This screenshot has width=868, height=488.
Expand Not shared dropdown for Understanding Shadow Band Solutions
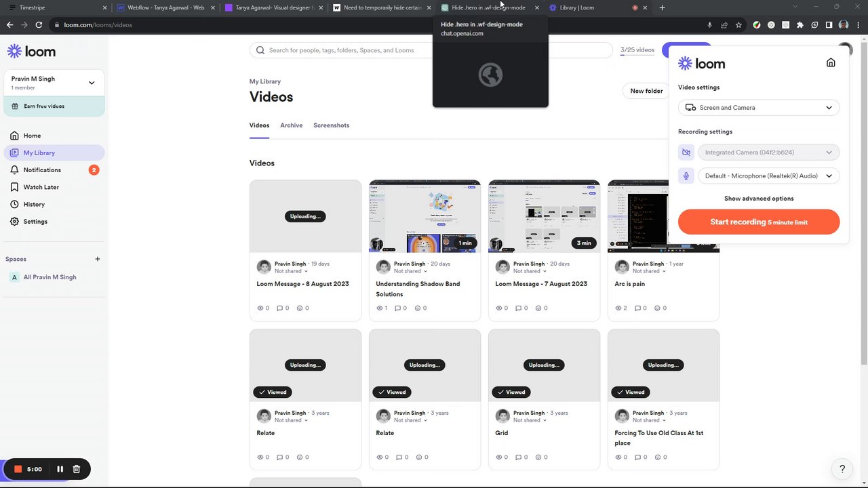(410, 271)
